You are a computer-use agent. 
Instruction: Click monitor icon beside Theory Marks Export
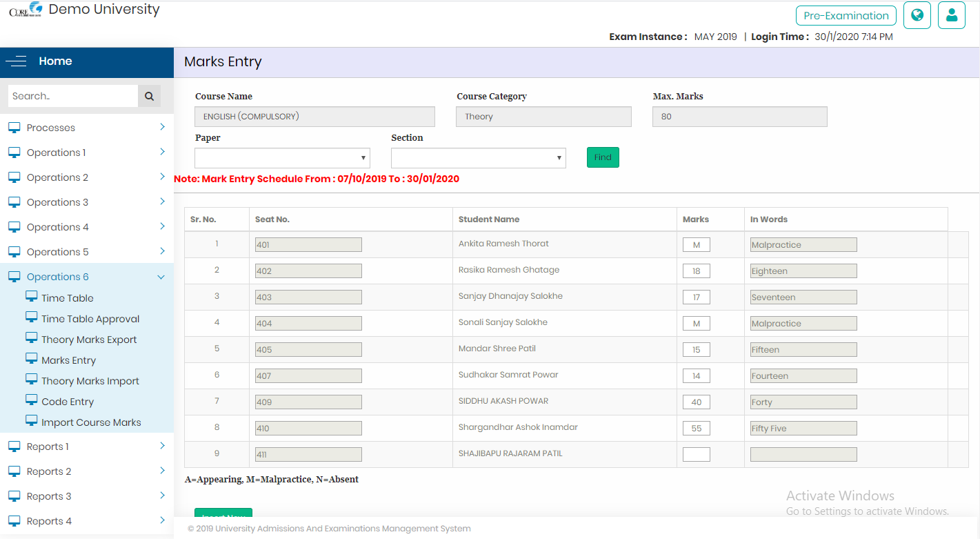tap(31, 338)
